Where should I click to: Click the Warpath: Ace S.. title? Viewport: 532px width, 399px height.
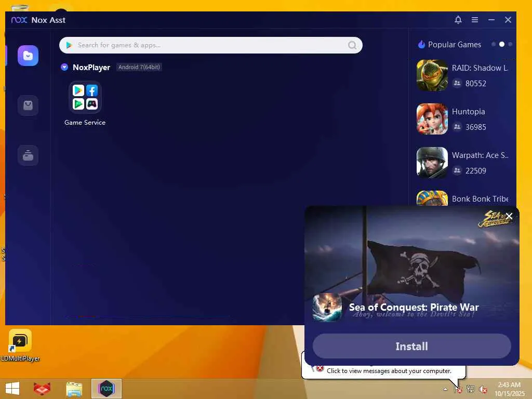tap(480, 155)
